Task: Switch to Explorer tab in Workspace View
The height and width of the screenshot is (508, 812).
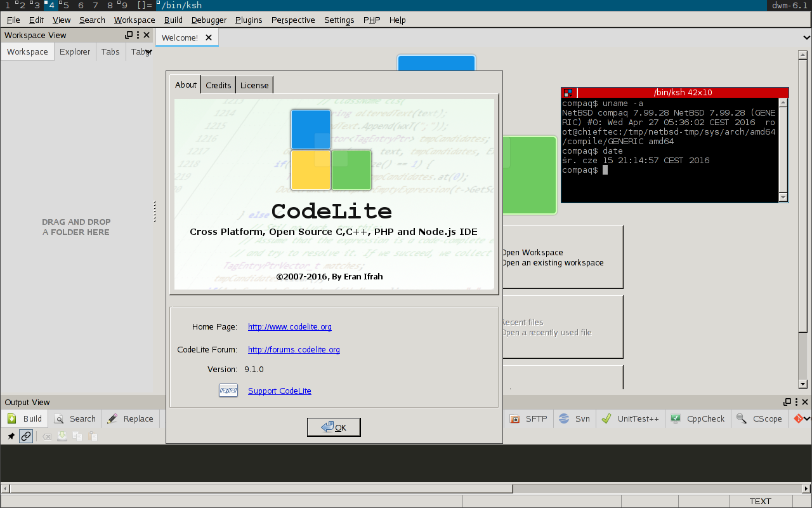Action: coord(75,52)
